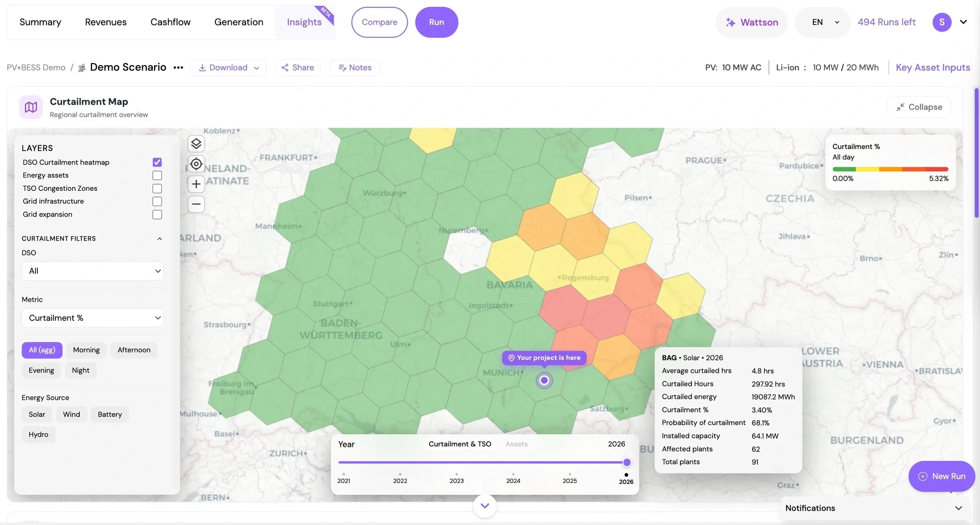Viewport: 980px width, 525px height.
Task: Click the 19087.2 MWh curtailed energy value
Action: point(773,397)
